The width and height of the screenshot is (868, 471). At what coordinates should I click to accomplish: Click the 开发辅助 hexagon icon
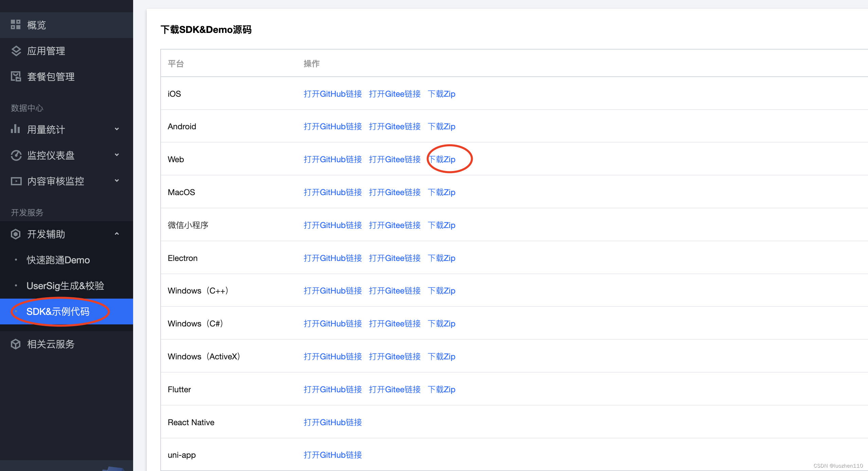pos(16,234)
